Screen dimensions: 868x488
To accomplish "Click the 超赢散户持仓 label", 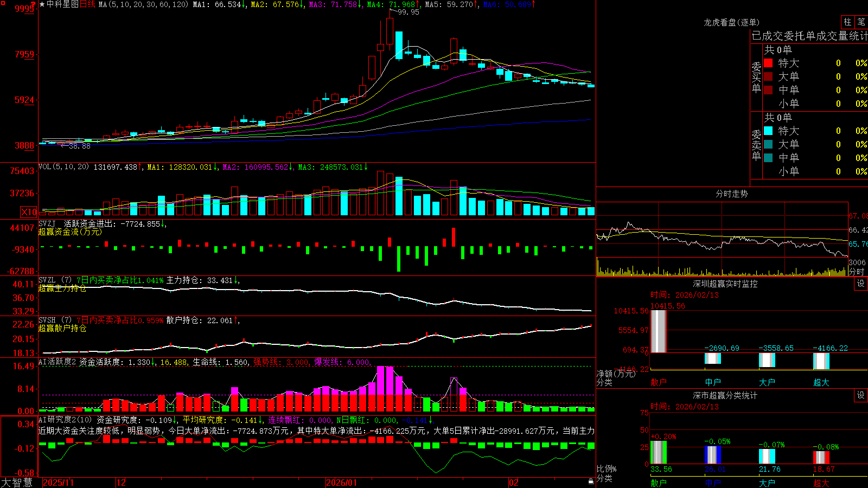I will pyautogui.click(x=62, y=329).
